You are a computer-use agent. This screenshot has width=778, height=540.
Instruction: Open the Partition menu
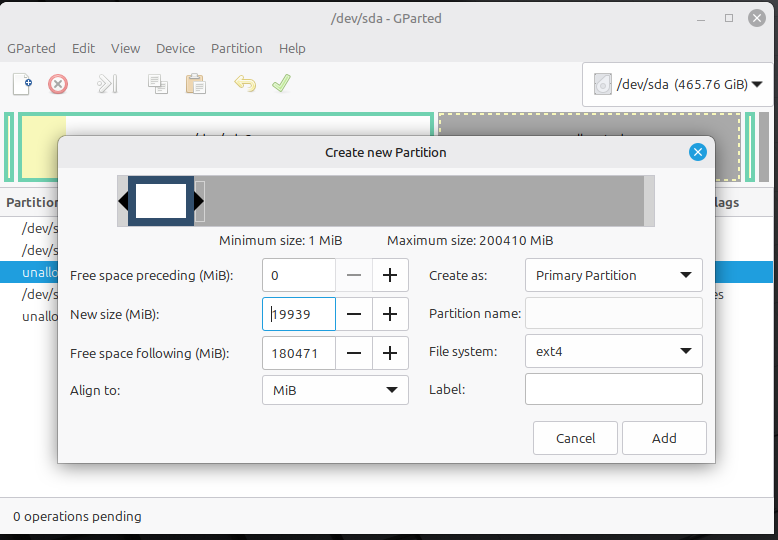[237, 49]
